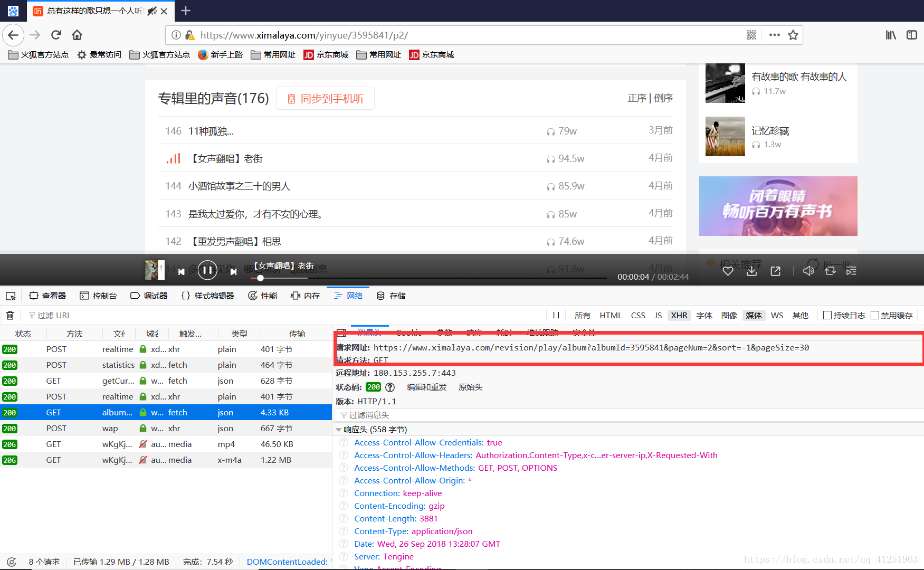Viewport: 924px width, 570px height.
Task: Focus the 过滤消息头 input
Action: click(628, 415)
